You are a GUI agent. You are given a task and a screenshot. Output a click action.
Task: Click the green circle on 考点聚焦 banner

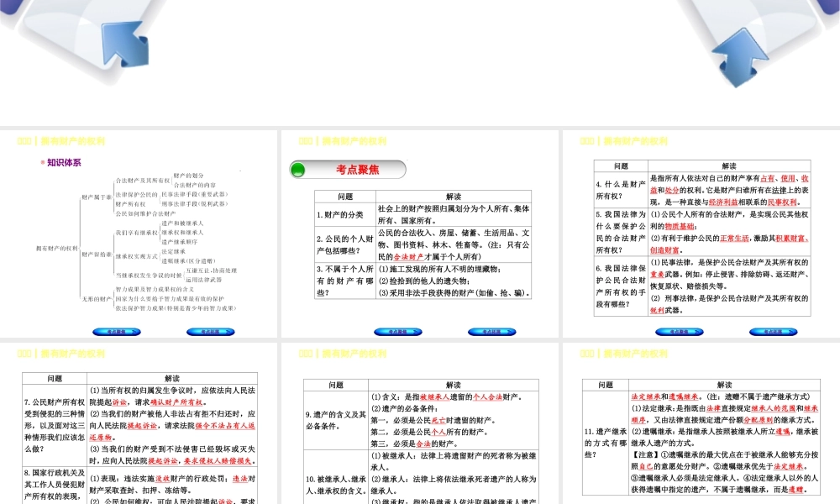click(x=297, y=170)
